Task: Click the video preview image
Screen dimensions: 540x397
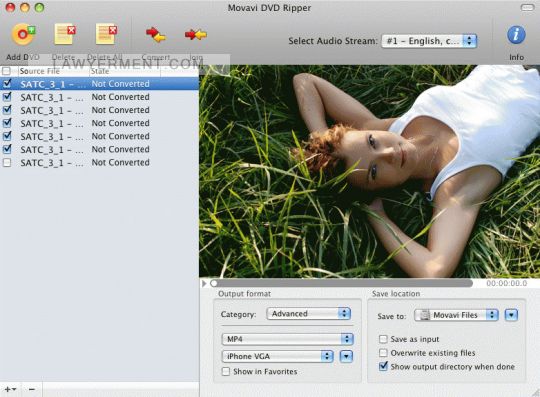Action: pyautogui.click(x=369, y=171)
